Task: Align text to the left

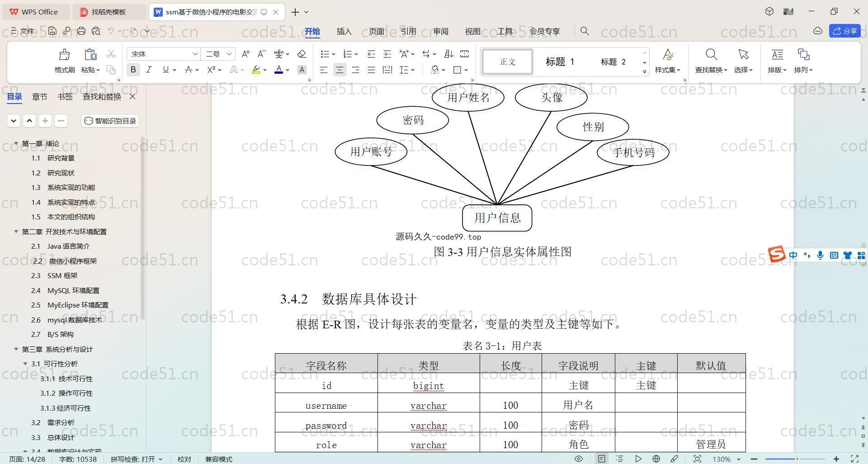Action: (x=324, y=70)
